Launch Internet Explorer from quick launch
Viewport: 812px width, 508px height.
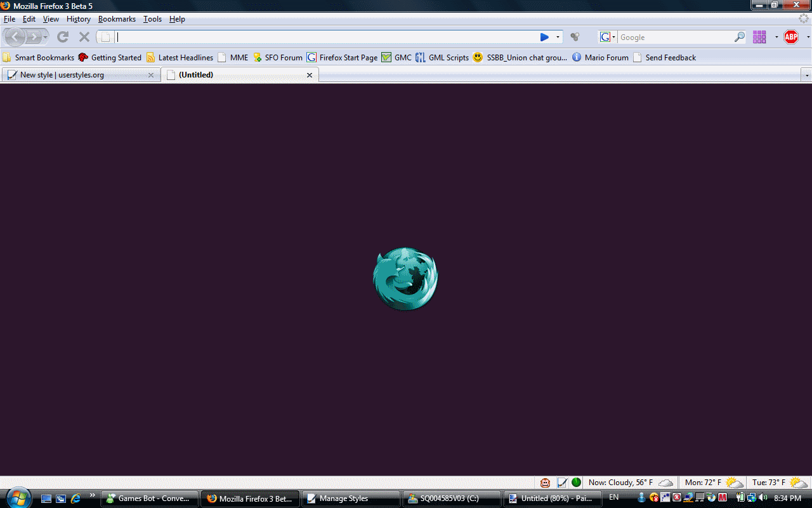[x=76, y=498]
